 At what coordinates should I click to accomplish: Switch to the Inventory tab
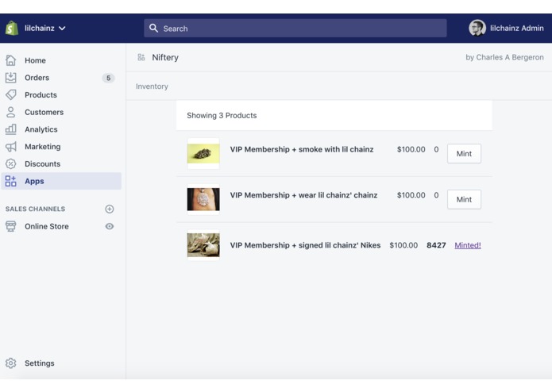[152, 86]
